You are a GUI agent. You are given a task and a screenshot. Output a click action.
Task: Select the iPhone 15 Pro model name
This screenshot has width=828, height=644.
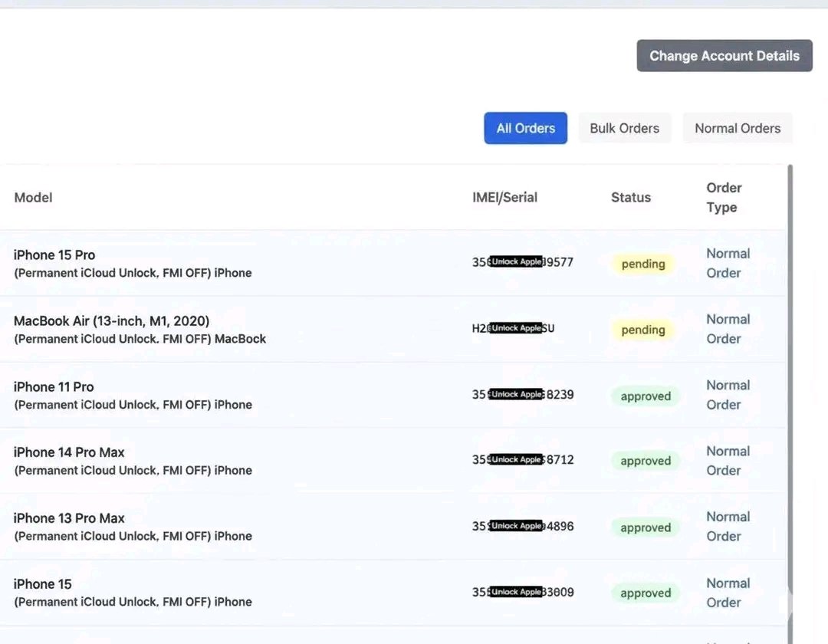click(x=54, y=255)
